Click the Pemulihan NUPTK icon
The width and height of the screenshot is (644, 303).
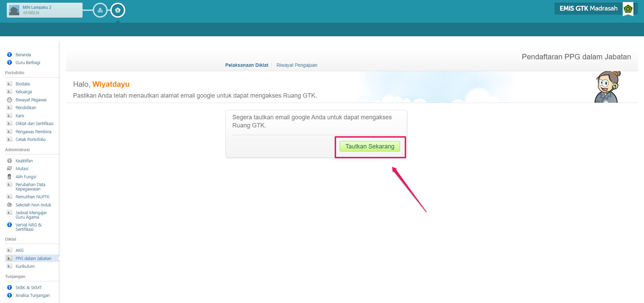[9, 197]
